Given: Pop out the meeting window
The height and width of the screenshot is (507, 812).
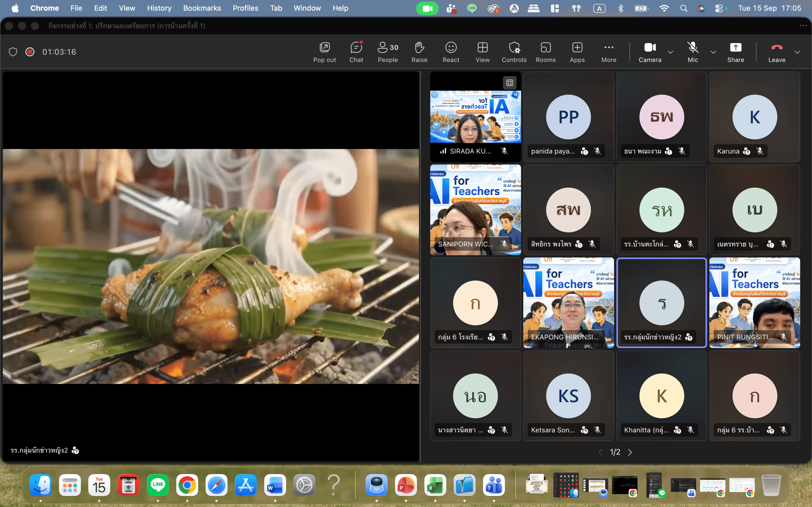Looking at the screenshot, I should point(324,52).
